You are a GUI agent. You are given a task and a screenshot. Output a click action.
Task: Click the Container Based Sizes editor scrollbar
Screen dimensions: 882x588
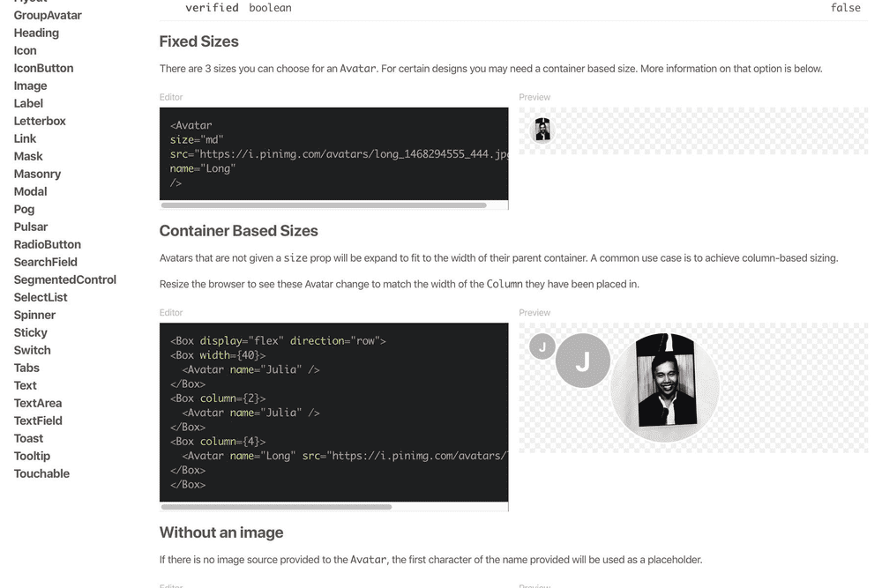276,507
